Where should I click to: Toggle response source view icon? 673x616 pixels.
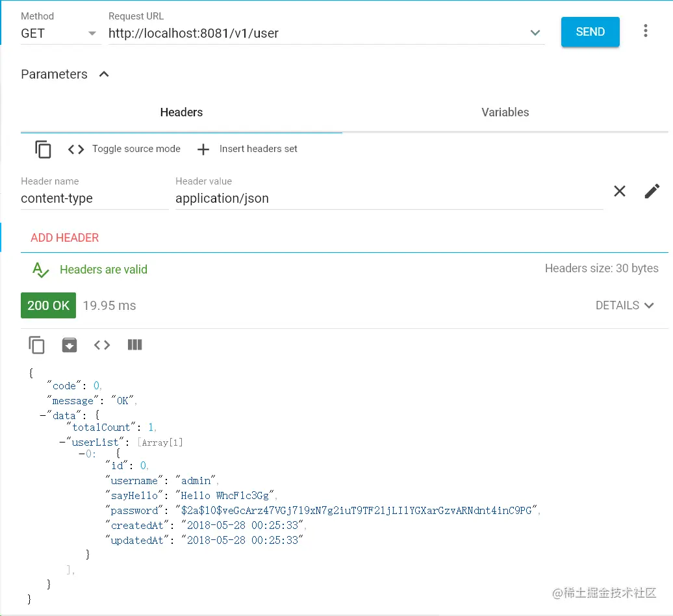pos(102,344)
